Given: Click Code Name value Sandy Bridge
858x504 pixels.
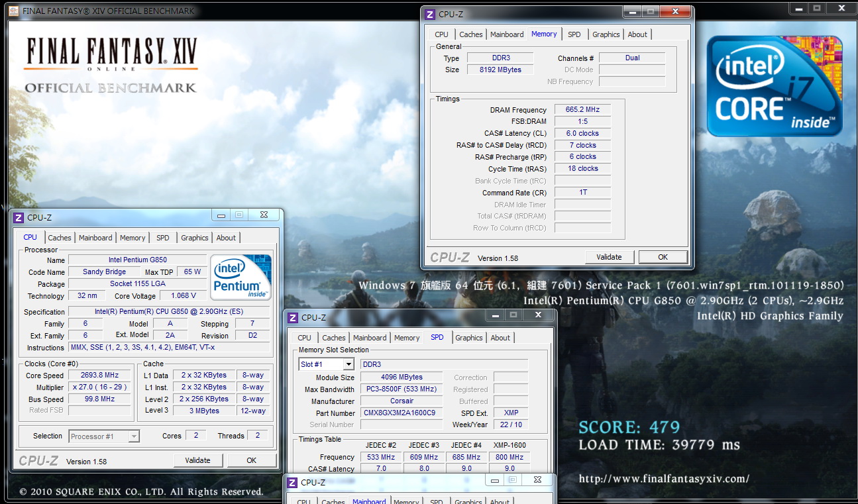Looking at the screenshot, I should (104, 272).
